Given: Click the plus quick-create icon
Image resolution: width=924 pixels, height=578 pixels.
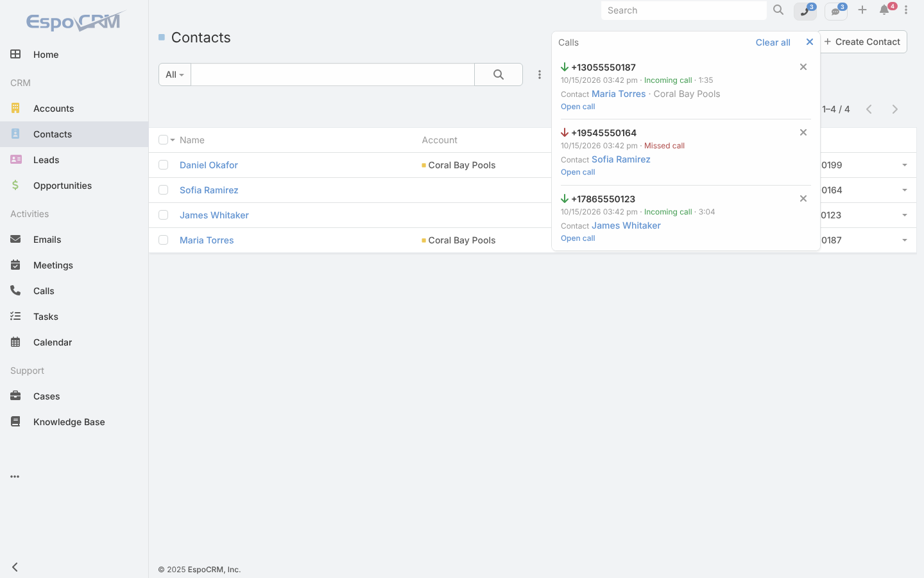Looking at the screenshot, I should pyautogui.click(x=862, y=10).
